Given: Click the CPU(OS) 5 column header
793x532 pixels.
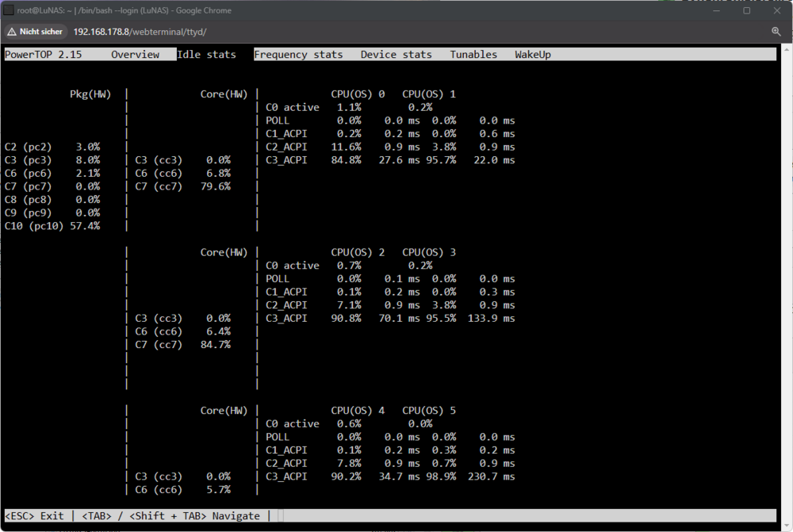Looking at the screenshot, I should coord(429,411).
